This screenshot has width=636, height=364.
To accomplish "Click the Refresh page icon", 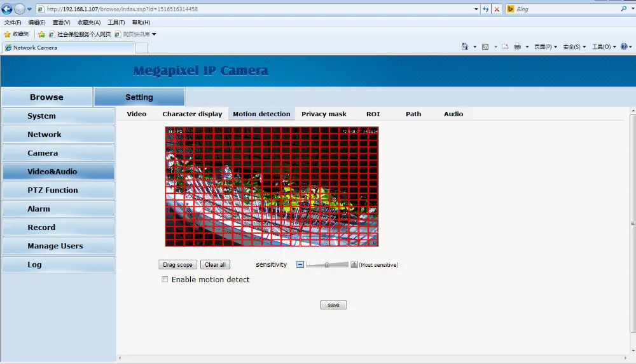I will click(485, 9).
